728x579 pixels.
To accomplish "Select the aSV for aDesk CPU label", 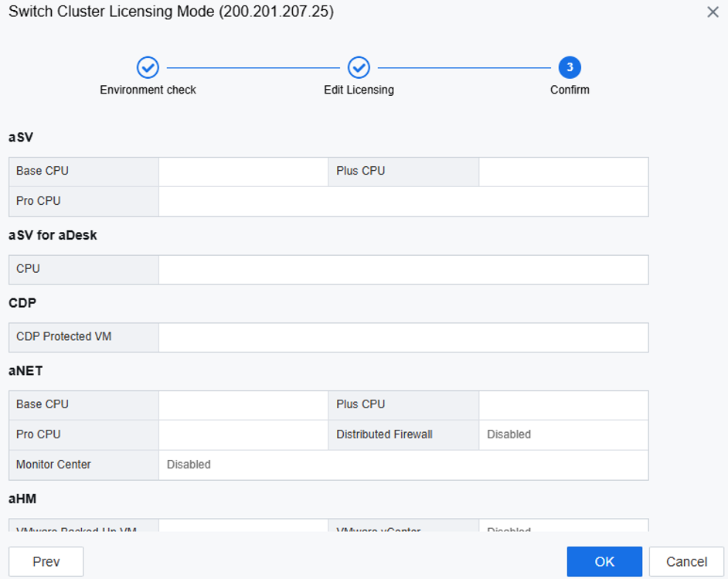I will [83, 269].
